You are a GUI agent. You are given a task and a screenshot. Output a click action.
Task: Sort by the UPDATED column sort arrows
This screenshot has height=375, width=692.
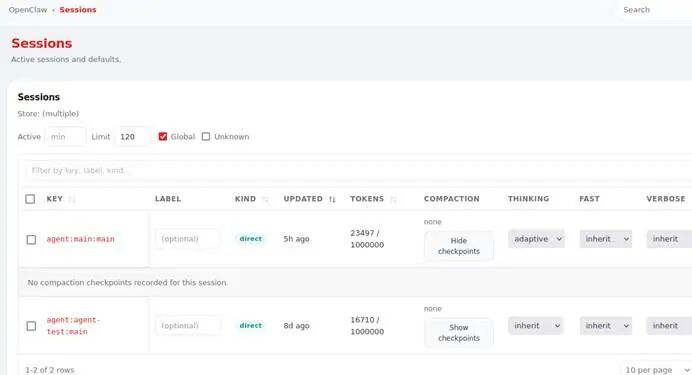pos(332,199)
